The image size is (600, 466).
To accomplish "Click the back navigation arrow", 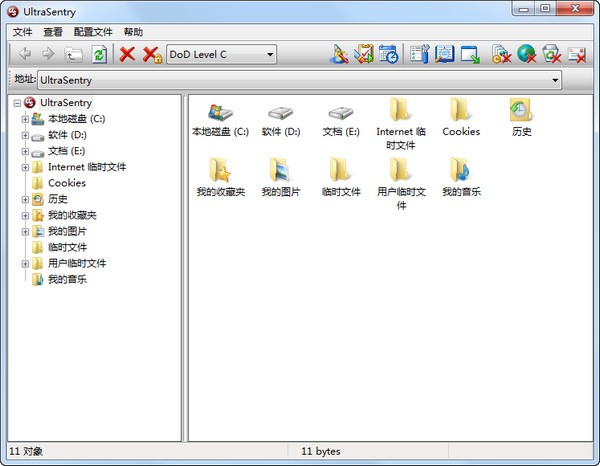I will [x=25, y=54].
